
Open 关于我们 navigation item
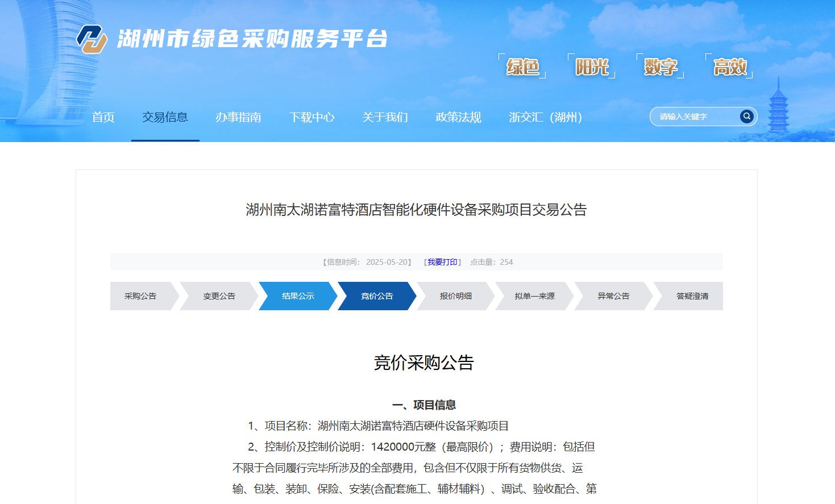tap(385, 117)
